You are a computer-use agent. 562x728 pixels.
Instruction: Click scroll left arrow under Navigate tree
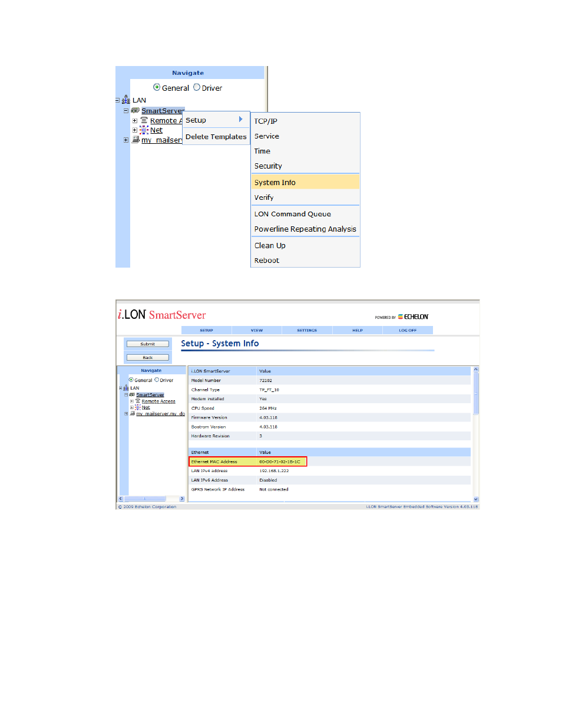(121, 499)
